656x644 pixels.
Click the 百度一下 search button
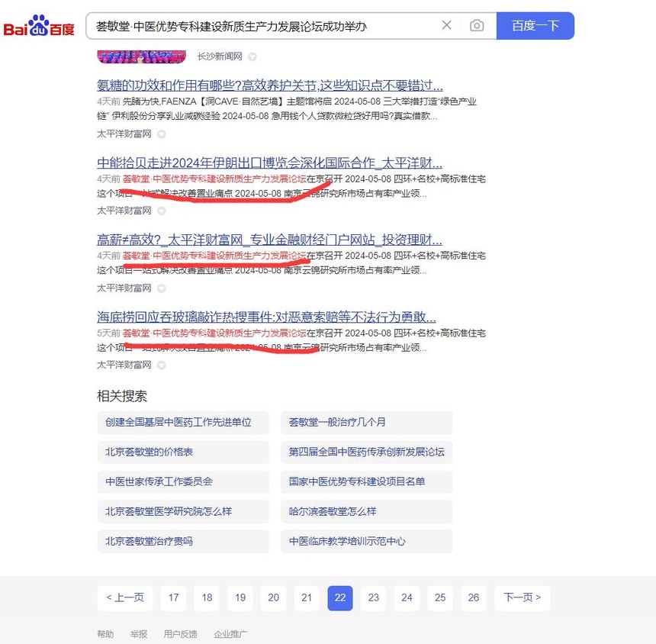coord(535,26)
